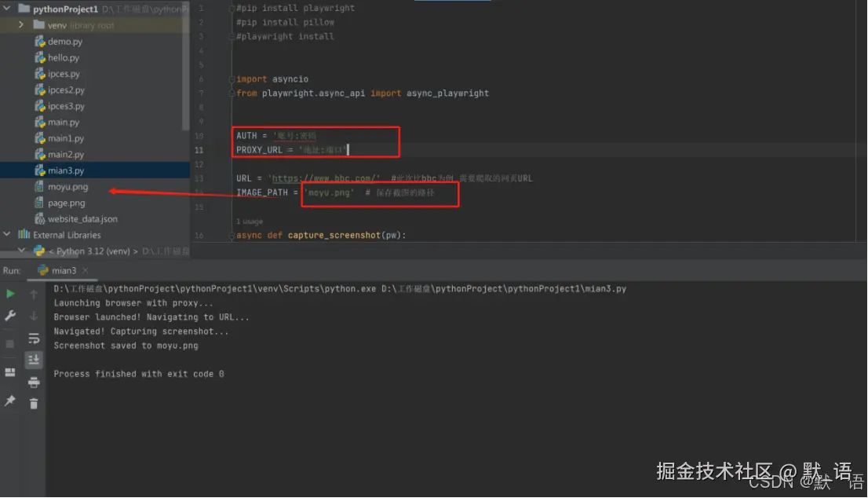The image size is (868, 498).
Task: Click 'import asyncio' line
Action: (x=272, y=79)
